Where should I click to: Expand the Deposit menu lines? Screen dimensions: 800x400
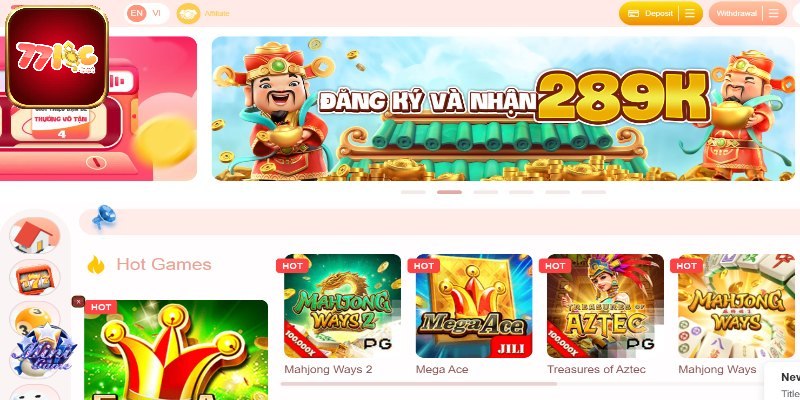[x=690, y=14]
